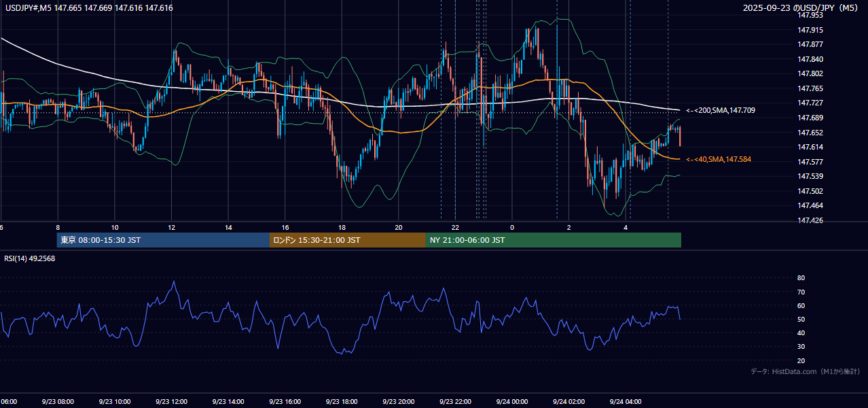Click hour 18 on the price chart axis
868x408 pixels.
(342, 228)
